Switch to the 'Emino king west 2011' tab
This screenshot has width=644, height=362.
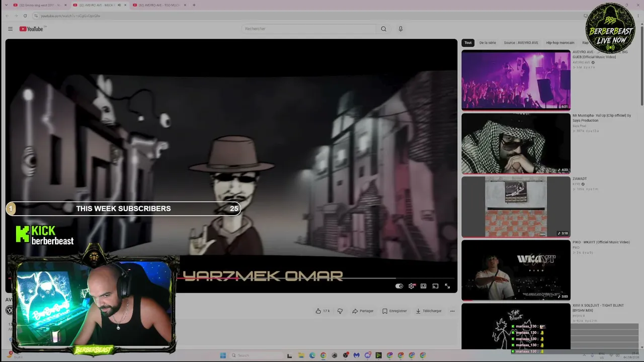coord(40,5)
